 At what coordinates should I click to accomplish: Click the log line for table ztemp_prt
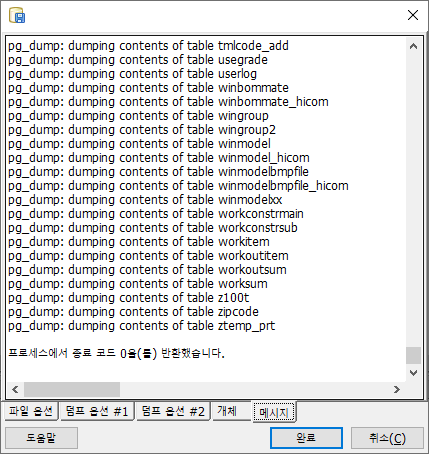pyautogui.click(x=142, y=326)
